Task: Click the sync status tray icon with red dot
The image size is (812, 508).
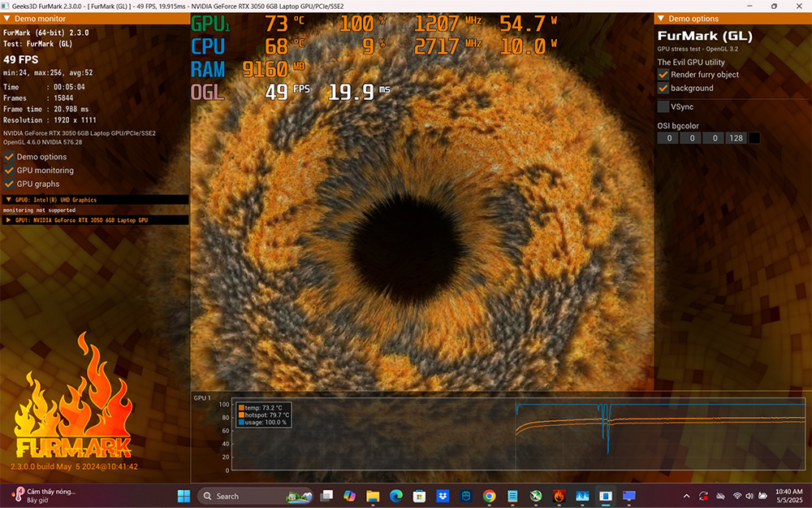Action: (703, 496)
